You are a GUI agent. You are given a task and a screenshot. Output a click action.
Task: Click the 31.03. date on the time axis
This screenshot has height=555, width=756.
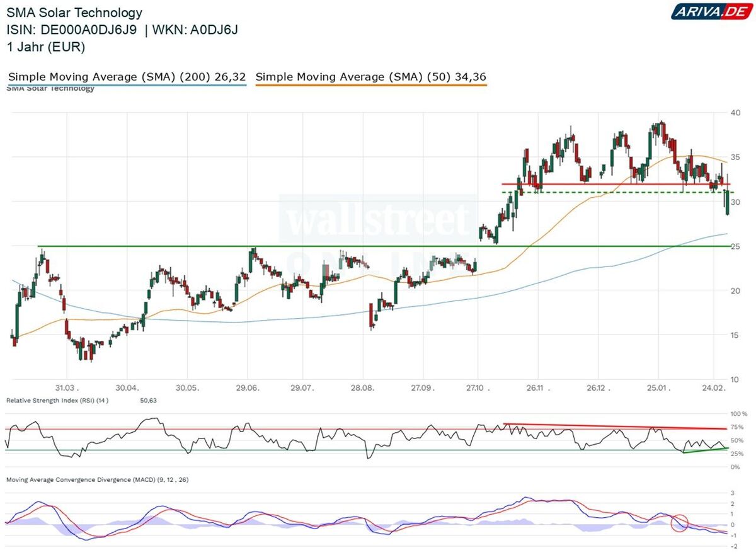click(66, 387)
